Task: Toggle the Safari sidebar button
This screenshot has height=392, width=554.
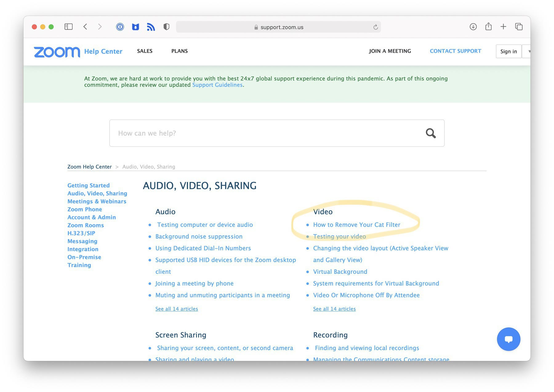Action: 68,27
